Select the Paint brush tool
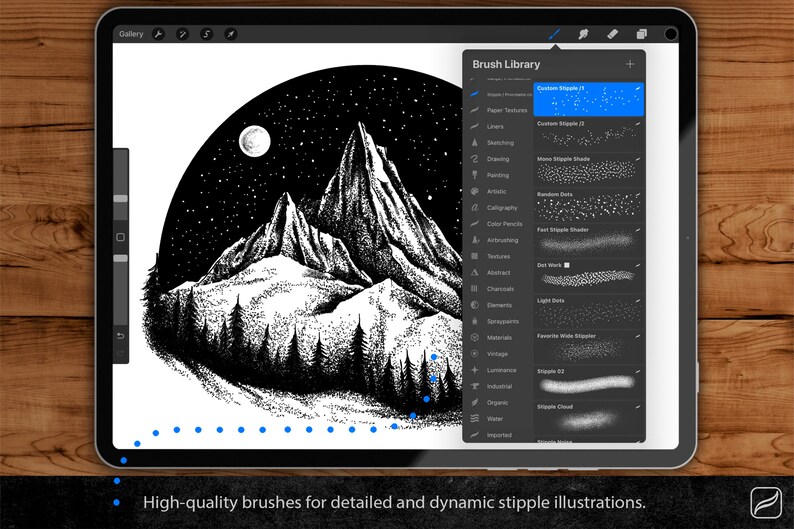Viewport: 794px width, 529px height. tap(554, 34)
